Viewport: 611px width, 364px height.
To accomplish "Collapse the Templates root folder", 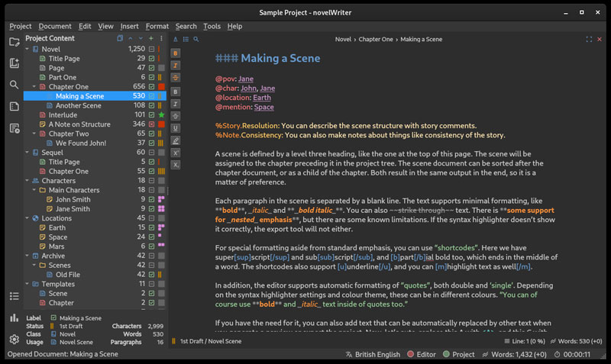I will click(27, 284).
